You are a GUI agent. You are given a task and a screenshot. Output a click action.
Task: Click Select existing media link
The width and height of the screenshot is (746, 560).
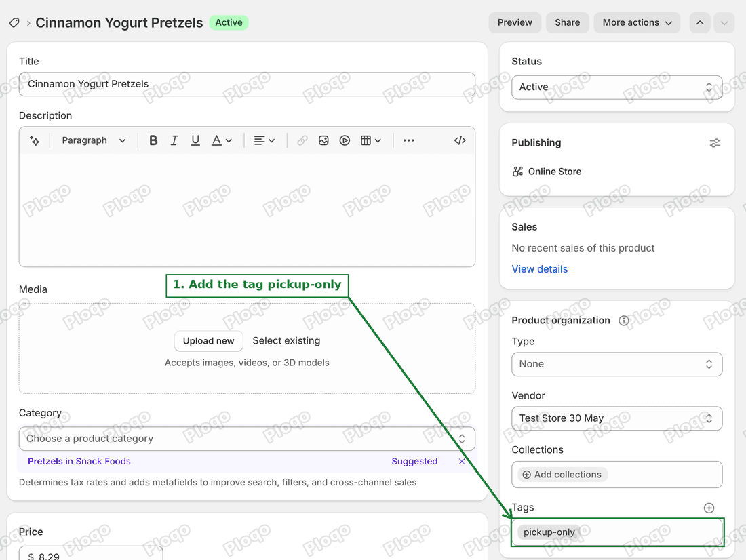click(286, 340)
